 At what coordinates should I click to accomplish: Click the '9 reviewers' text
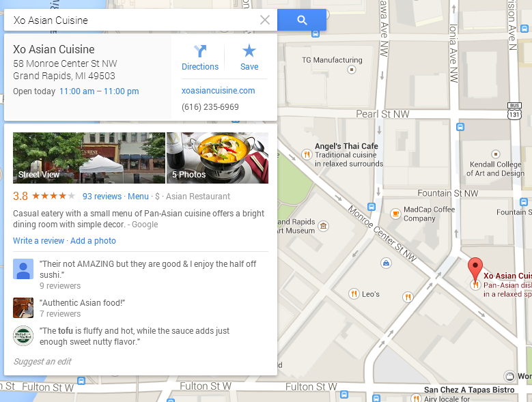click(60, 286)
